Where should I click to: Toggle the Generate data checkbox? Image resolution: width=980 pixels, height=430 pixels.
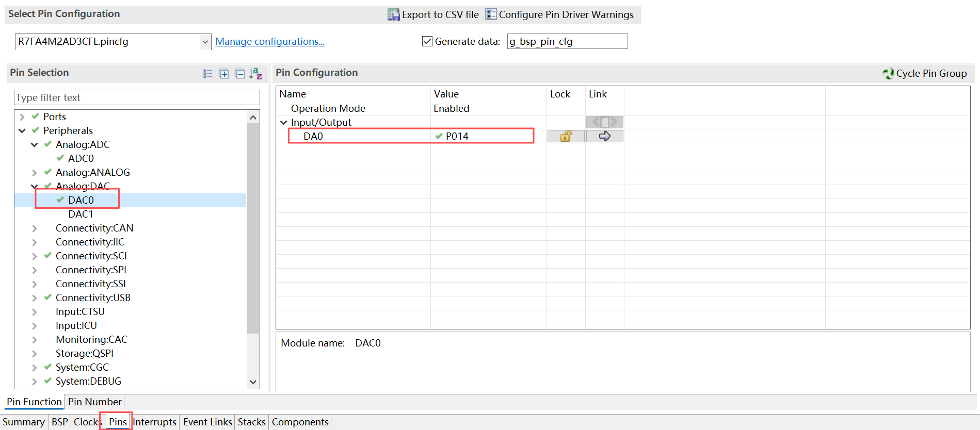point(427,41)
